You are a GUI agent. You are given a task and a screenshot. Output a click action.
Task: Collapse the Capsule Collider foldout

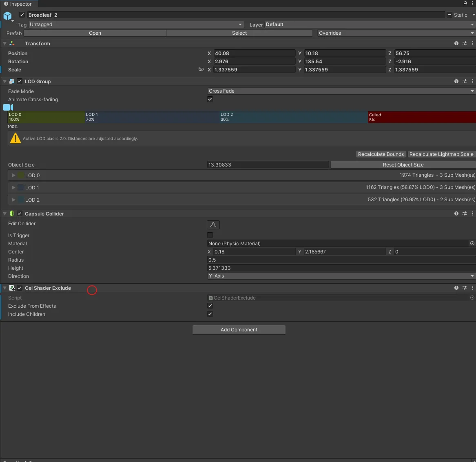4,213
